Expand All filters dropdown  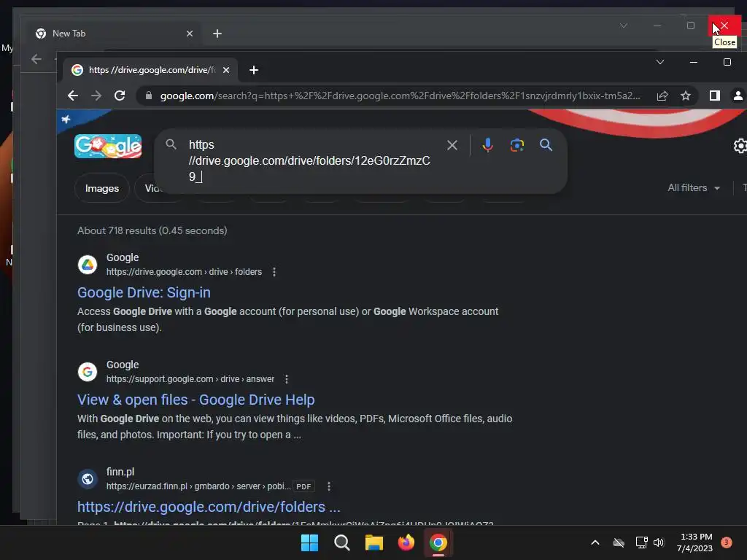[x=694, y=188]
